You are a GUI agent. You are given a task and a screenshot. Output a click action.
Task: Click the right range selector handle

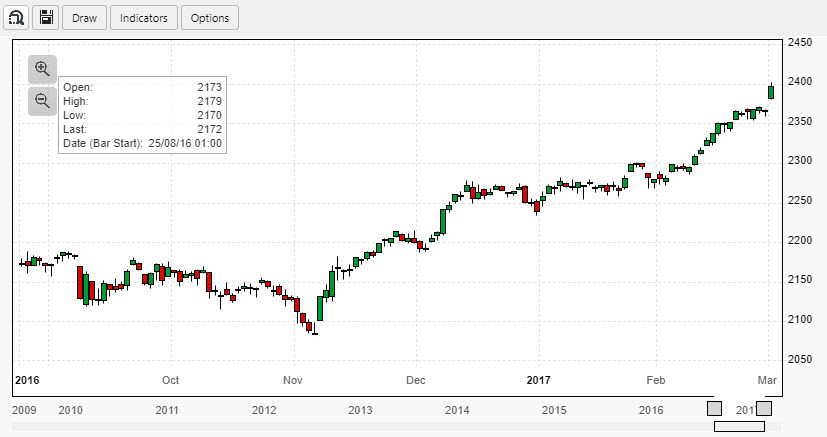point(764,408)
